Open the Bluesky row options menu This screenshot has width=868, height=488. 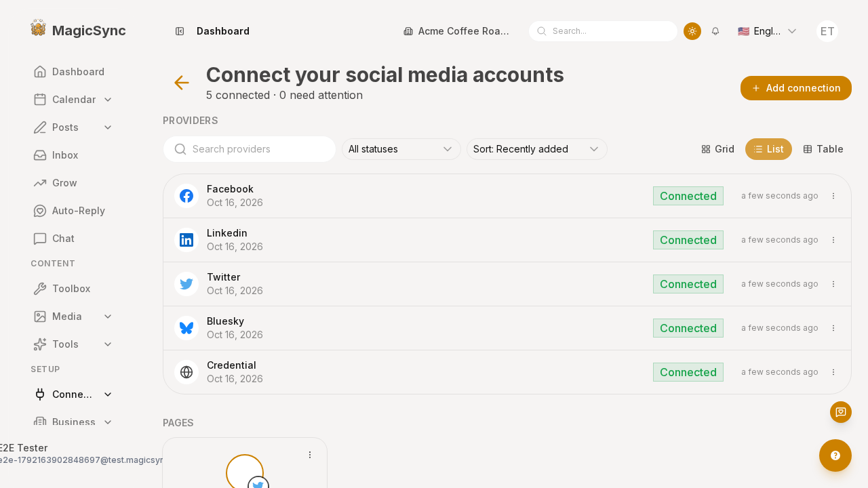tap(833, 328)
